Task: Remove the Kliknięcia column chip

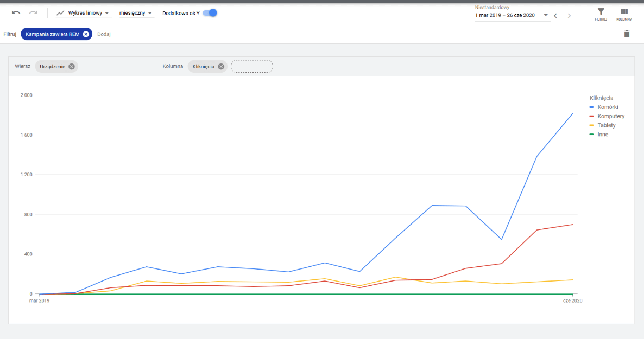Action: (x=221, y=67)
